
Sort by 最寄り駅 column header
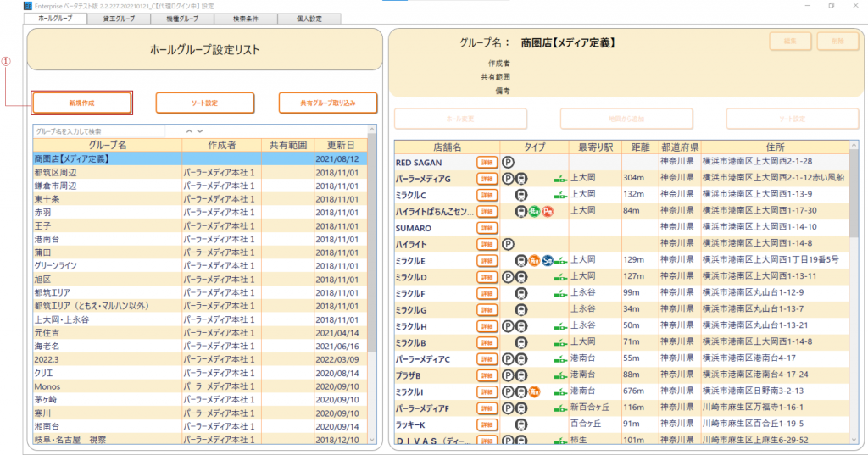[x=595, y=147]
